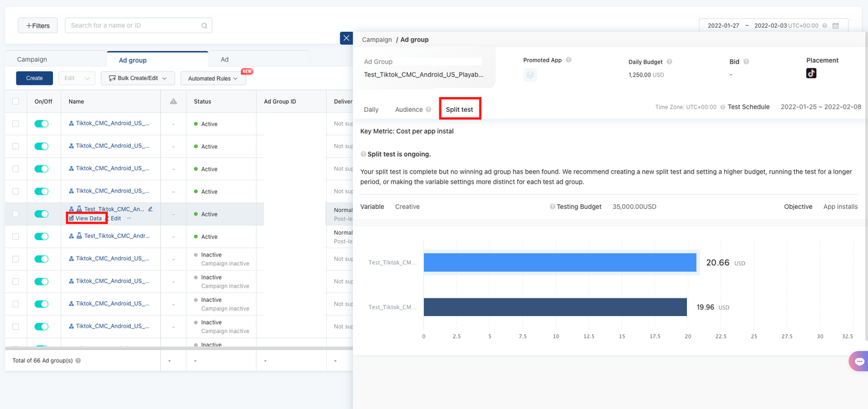Open the chat support bubble
This screenshot has width=868, height=409.
pyautogui.click(x=859, y=362)
